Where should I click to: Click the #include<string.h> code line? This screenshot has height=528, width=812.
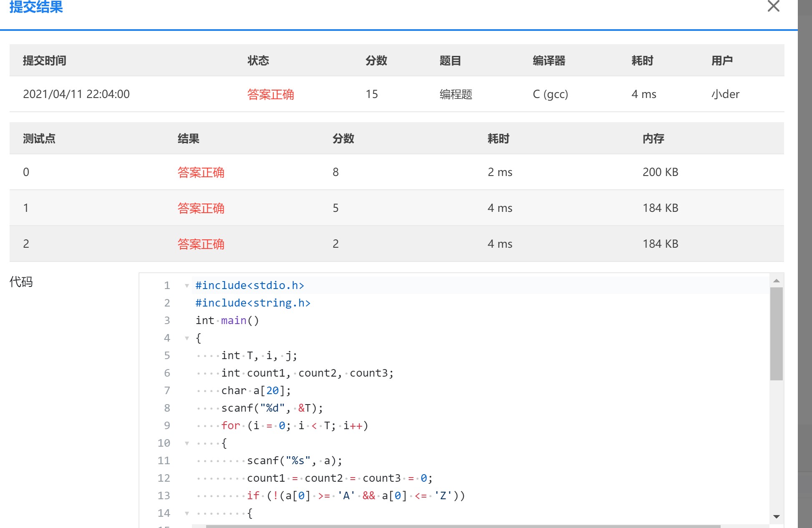click(x=253, y=303)
